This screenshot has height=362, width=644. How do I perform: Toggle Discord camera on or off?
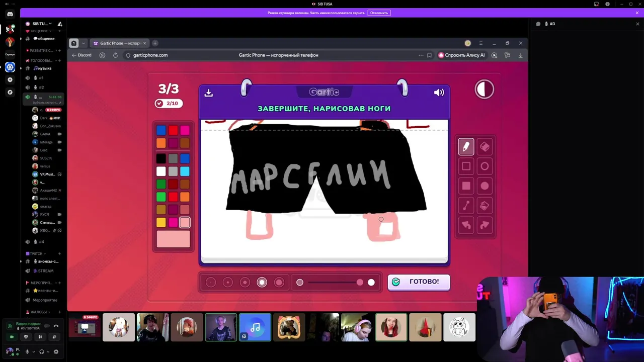[x=12, y=337]
